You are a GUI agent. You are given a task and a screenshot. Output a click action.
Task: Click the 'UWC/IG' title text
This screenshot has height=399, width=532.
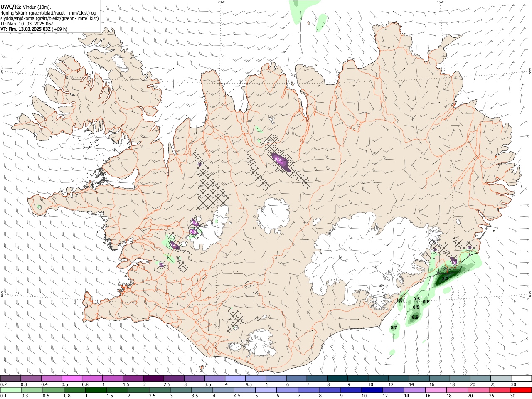click(x=10, y=7)
